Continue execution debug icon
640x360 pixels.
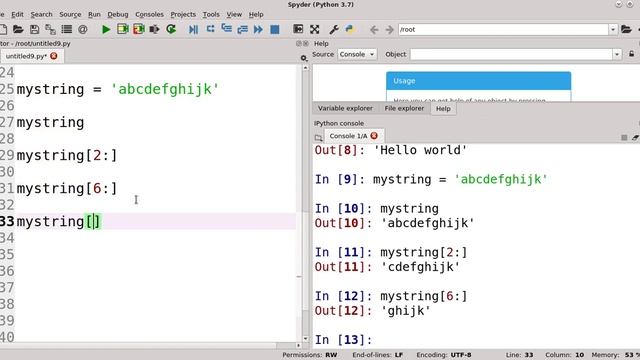click(x=258, y=29)
